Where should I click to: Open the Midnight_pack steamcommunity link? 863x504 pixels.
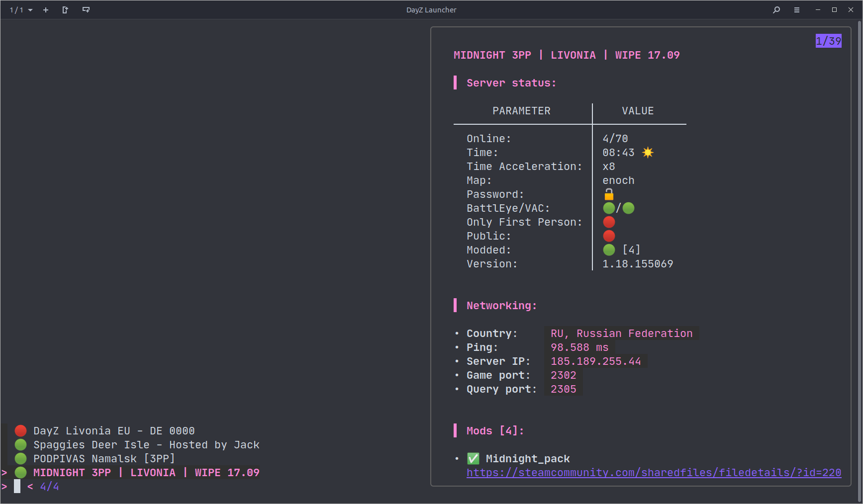654,473
